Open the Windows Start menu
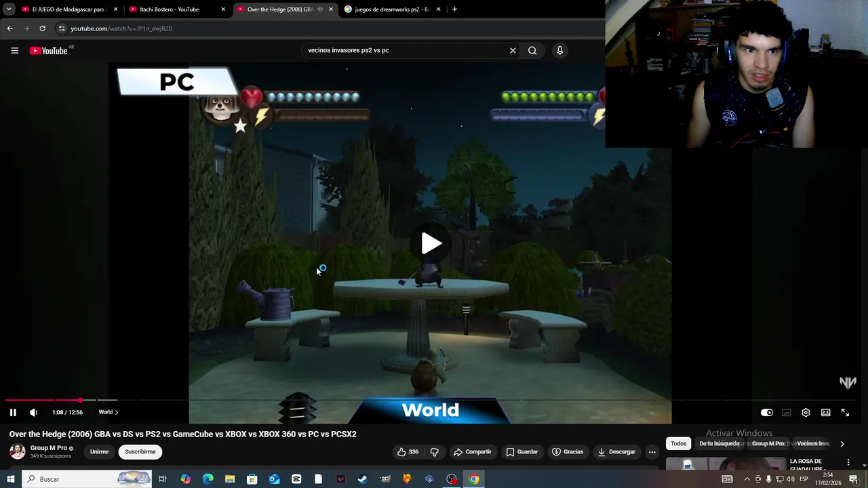 click(11, 479)
